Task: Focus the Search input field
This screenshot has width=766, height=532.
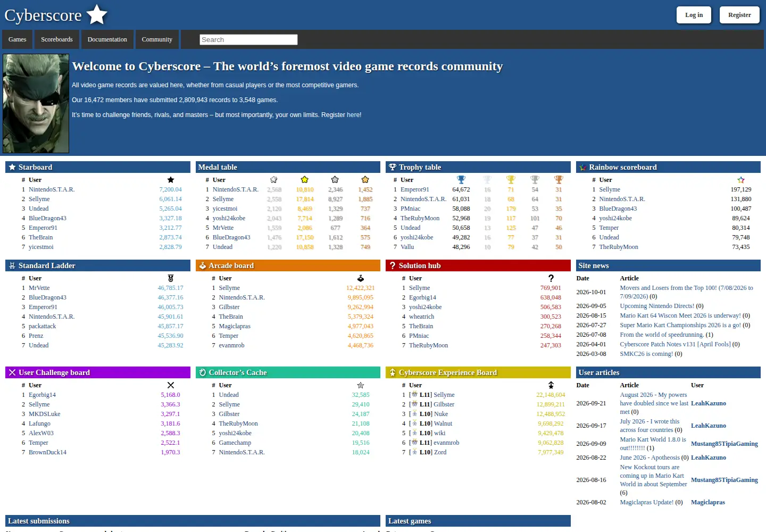Action: [248, 39]
